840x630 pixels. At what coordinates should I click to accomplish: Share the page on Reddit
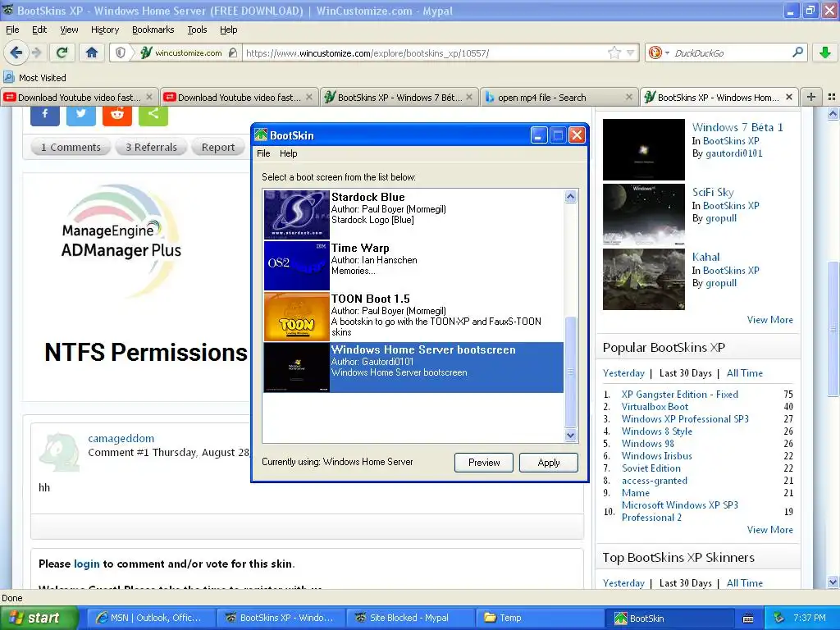[117, 115]
